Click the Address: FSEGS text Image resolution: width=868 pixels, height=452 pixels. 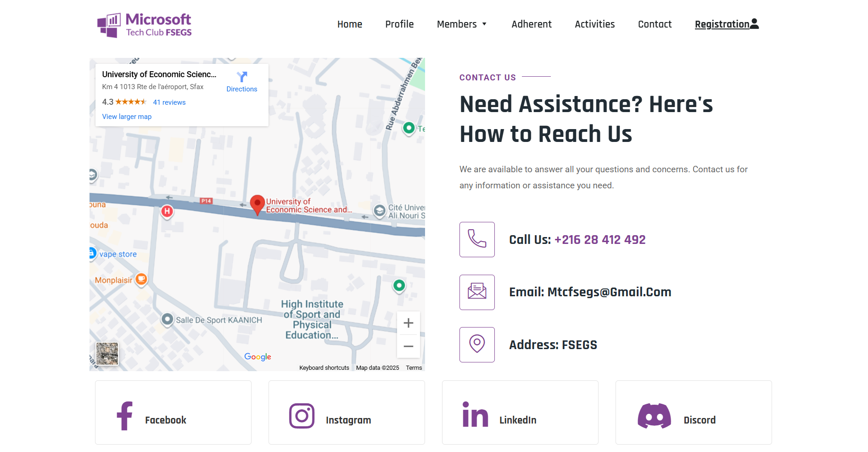coord(553,345)
